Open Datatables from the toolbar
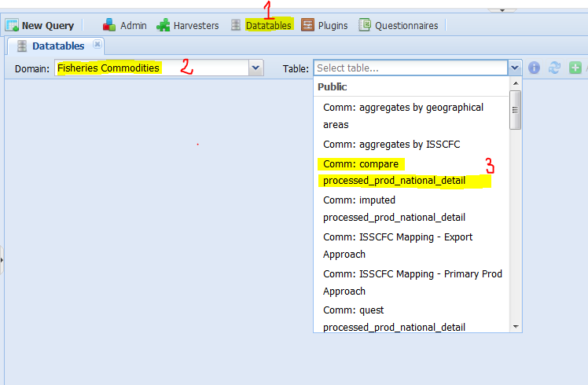 (x=260, y=25)
